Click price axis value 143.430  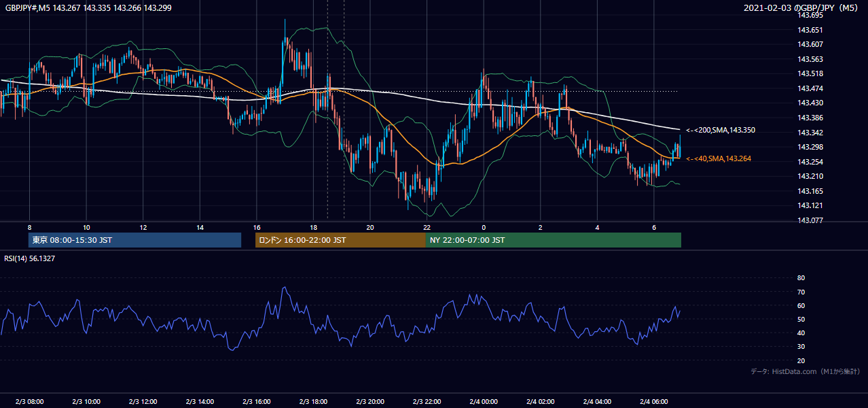tap(811, 103)
